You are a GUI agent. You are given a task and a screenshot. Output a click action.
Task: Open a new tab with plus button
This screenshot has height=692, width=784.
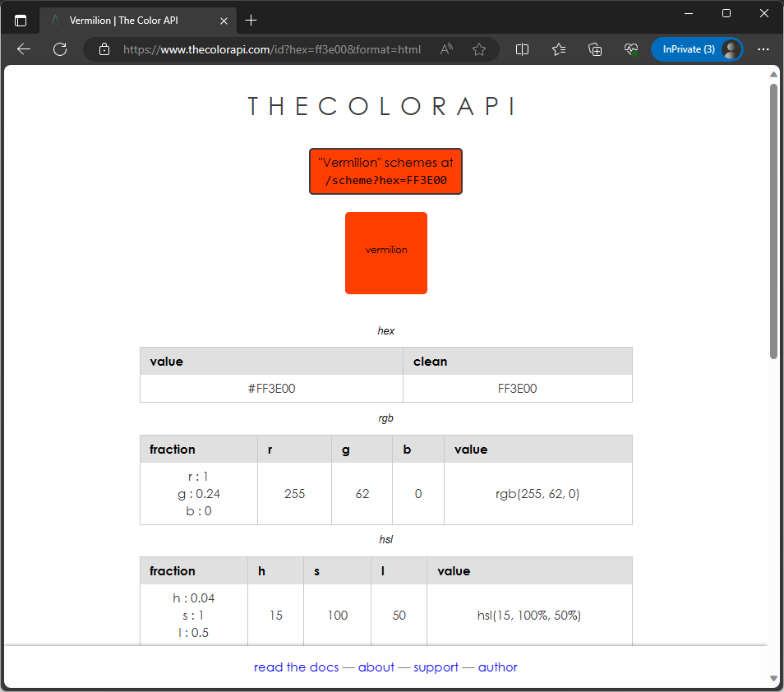coord(251,21)
